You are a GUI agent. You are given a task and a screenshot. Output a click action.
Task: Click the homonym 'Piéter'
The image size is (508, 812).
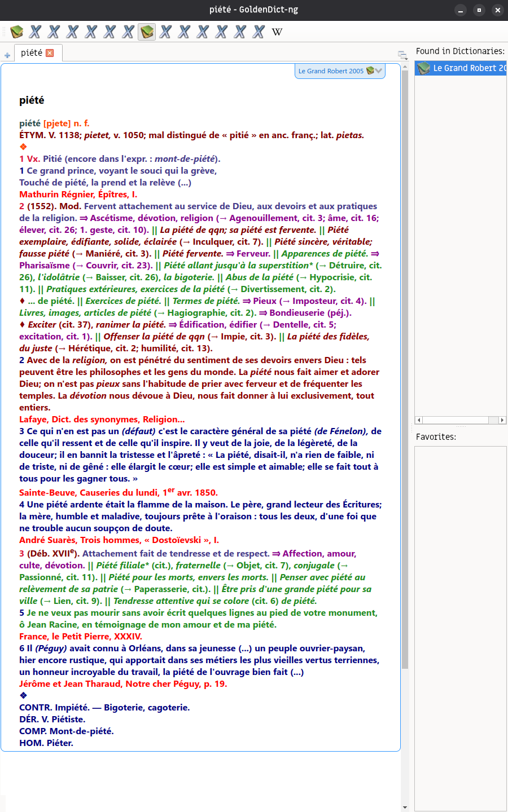[60, 743]
